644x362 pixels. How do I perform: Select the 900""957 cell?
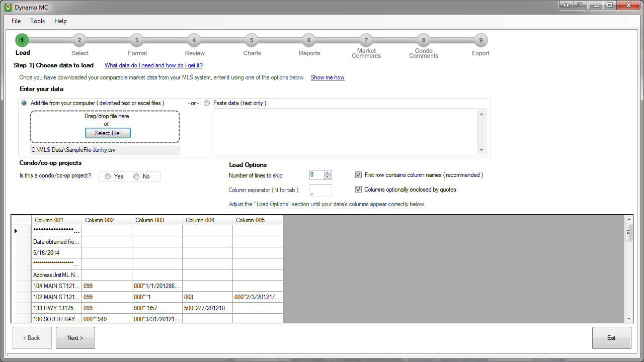[157, 308]
